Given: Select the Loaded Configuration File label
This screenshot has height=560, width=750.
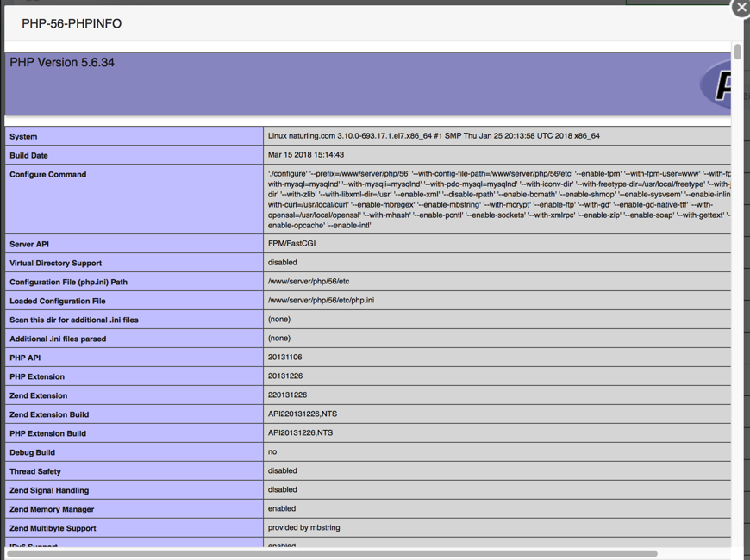Looking at the screenshot, I should point(58,301).
